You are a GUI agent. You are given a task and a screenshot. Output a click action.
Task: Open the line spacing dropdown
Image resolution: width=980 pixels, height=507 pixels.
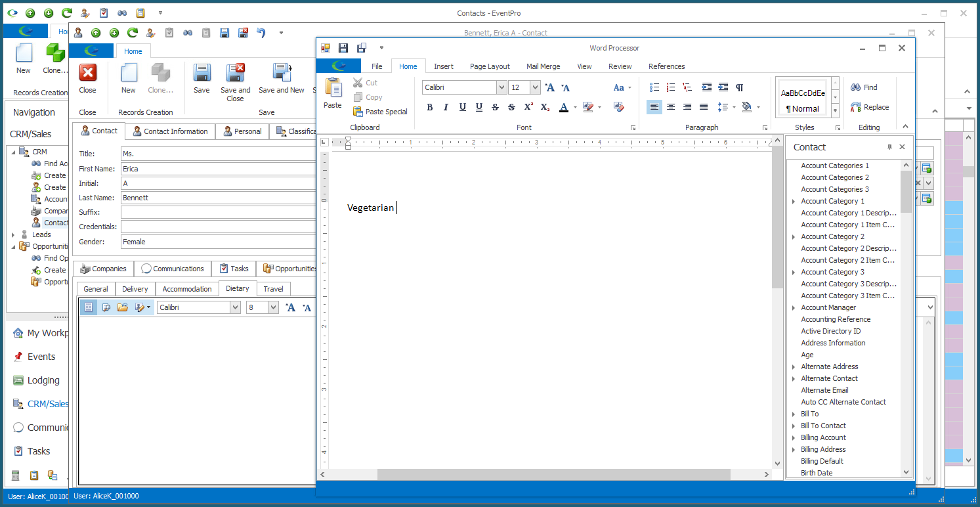723,107
